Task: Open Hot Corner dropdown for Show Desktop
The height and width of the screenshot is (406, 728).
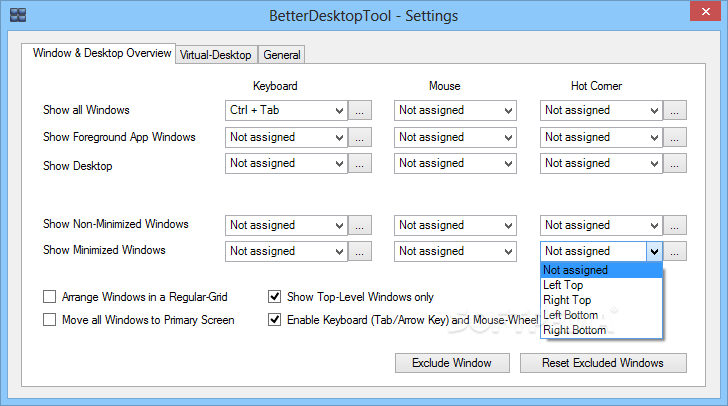Action: pos(601,164)
